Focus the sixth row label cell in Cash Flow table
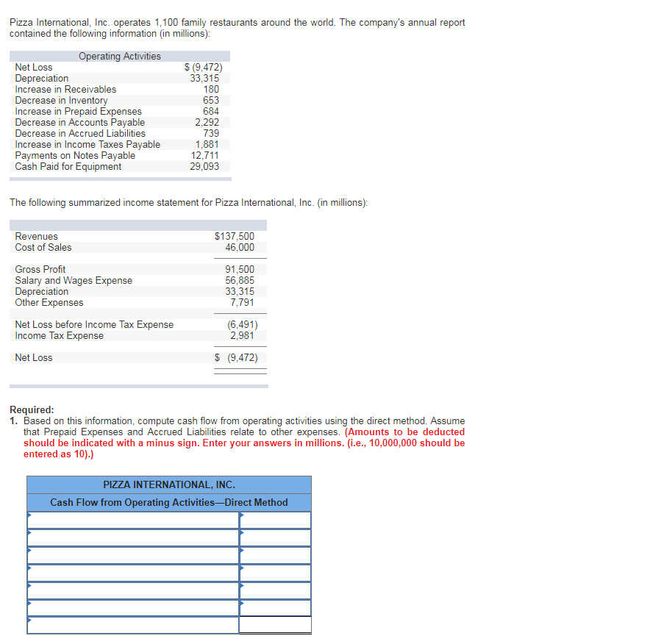This screenshot has width=664, height=644. 133,608
